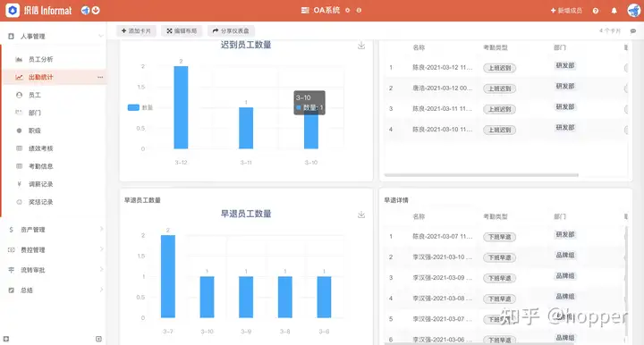Click 考勤类型 column header in late table
Viewport: 644px width, 345px height.
click(x=496, y=47)
